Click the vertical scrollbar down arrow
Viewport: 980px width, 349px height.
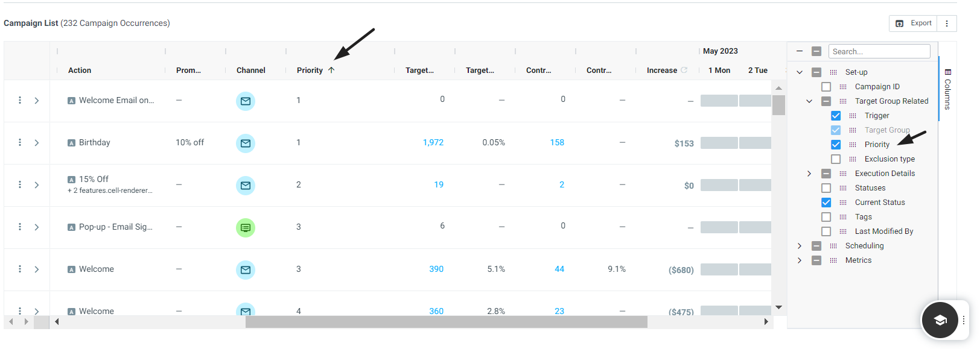(778, 307)
